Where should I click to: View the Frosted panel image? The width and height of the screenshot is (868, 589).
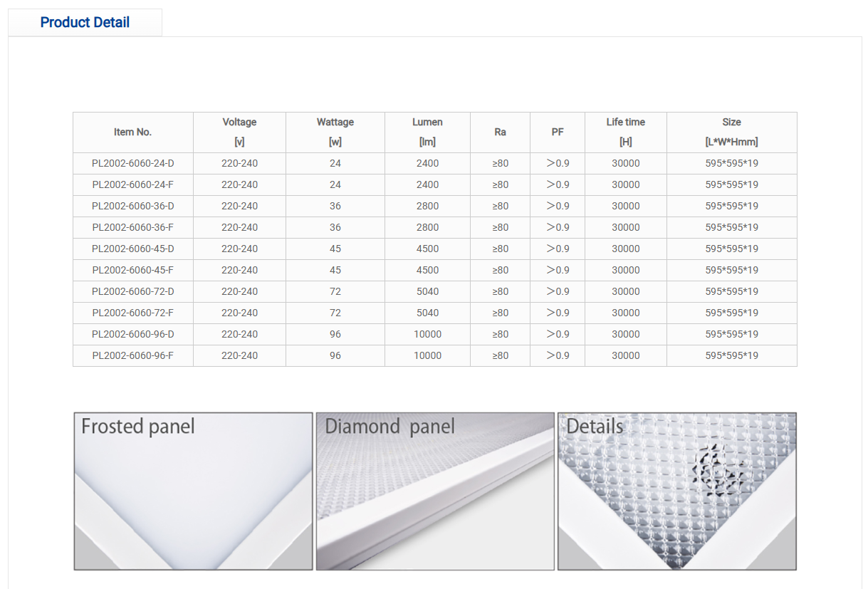193,491
